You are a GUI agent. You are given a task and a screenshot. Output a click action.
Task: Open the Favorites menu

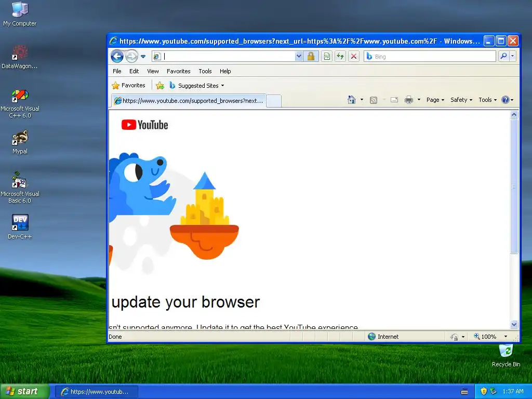pos(179,71)
